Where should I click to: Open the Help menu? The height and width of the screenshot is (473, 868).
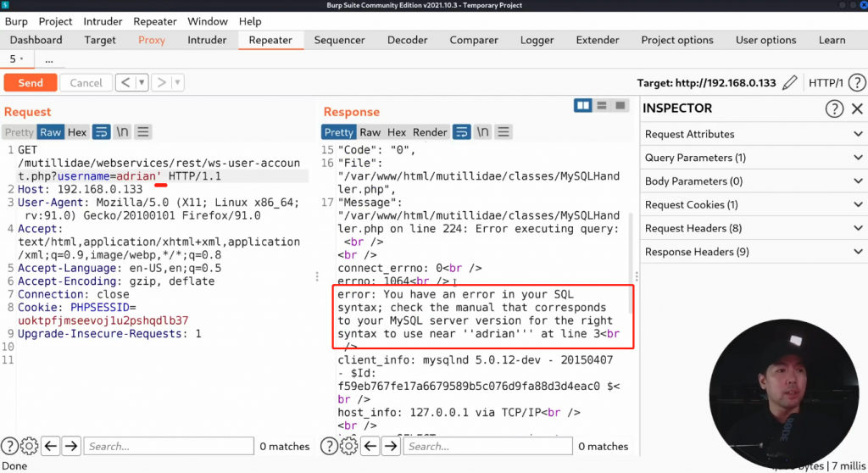pos(250,21)
